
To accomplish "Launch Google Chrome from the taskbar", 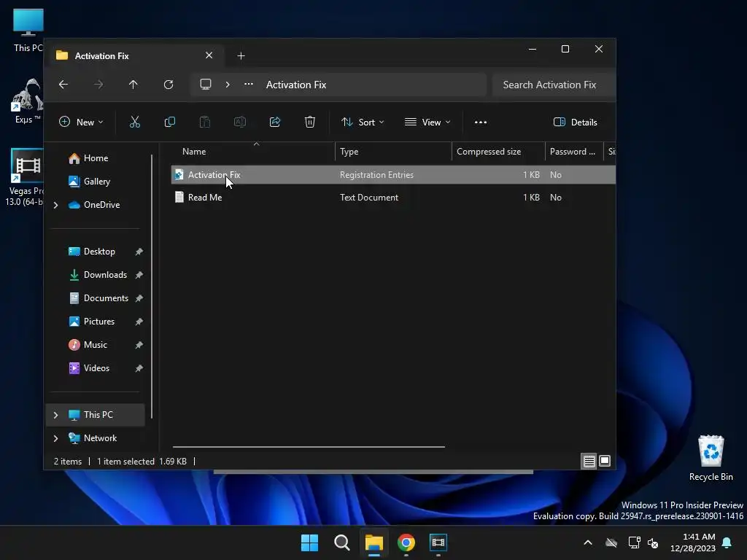I will 406,542.
